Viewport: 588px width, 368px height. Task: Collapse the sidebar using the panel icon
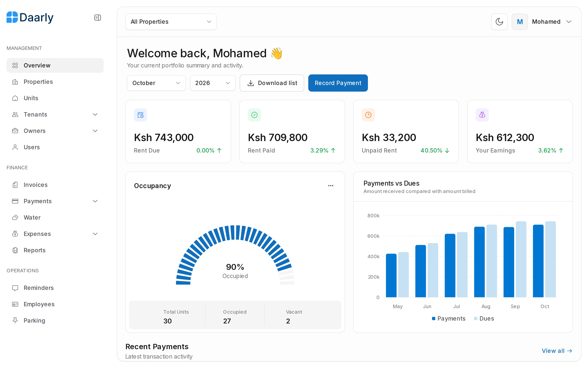tap(97, 18)
